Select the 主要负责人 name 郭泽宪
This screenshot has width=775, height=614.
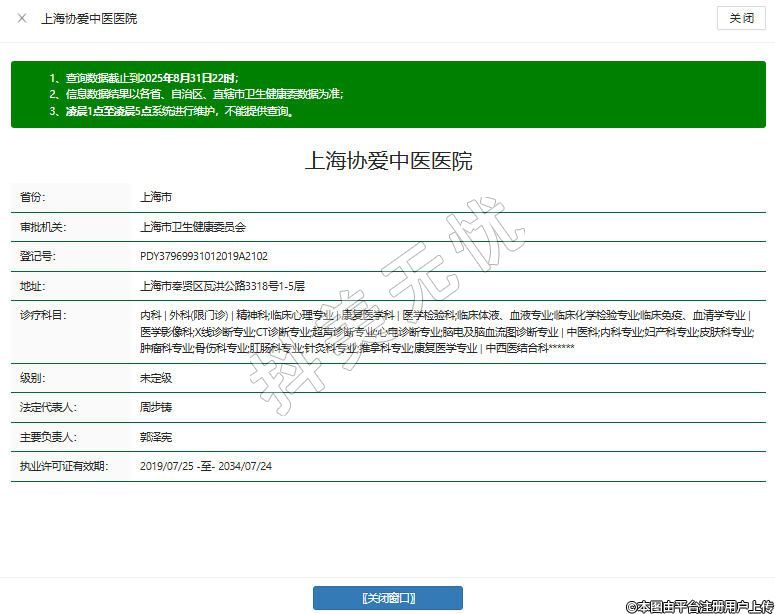click(156, 437)
